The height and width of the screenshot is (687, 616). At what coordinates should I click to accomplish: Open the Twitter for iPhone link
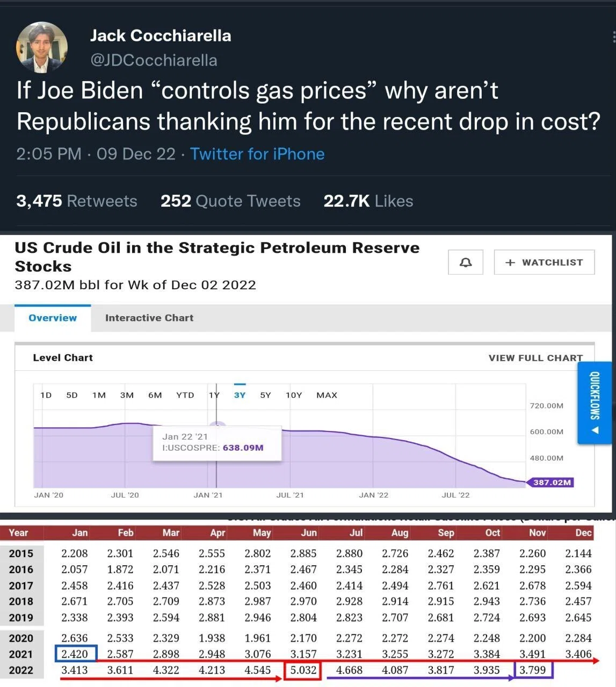point(257,154)
